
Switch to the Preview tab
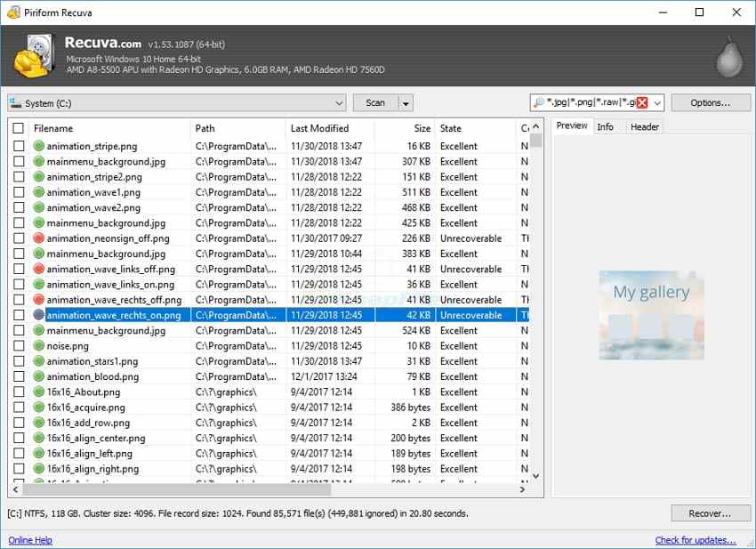pos(572,125)
